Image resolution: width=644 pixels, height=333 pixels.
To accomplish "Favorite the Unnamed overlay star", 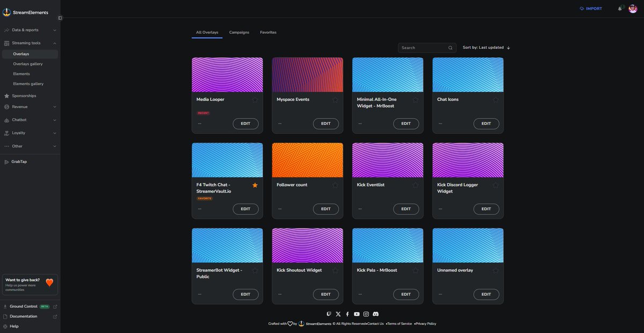I will coord(496,270).
